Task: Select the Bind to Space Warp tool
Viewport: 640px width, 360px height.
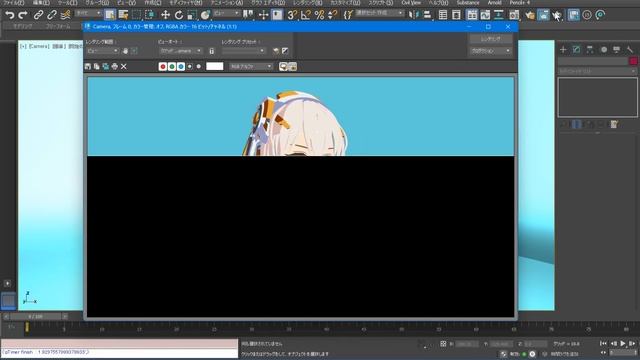Action: point(65,15)
